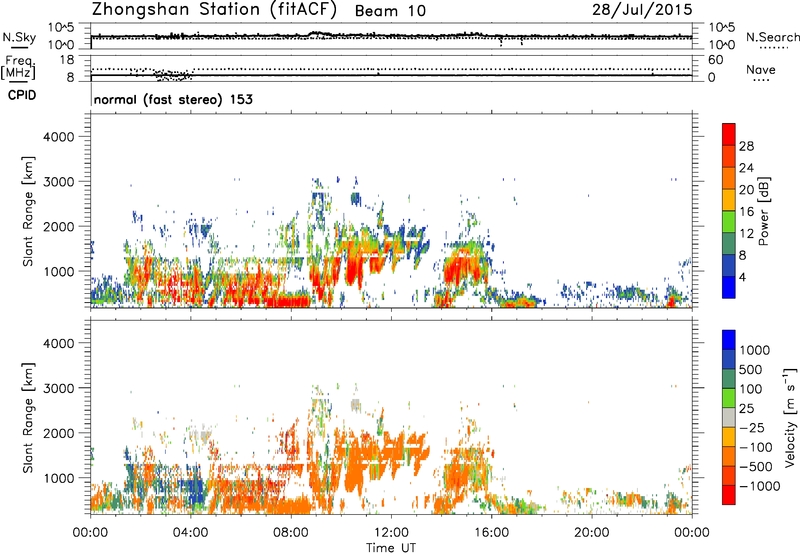
Task: Click the "08:00" time tick label
Action: coord(291,533)
